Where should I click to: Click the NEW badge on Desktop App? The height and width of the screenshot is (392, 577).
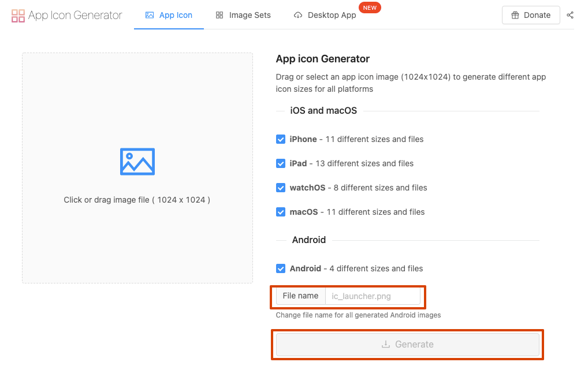click(370, 8)
